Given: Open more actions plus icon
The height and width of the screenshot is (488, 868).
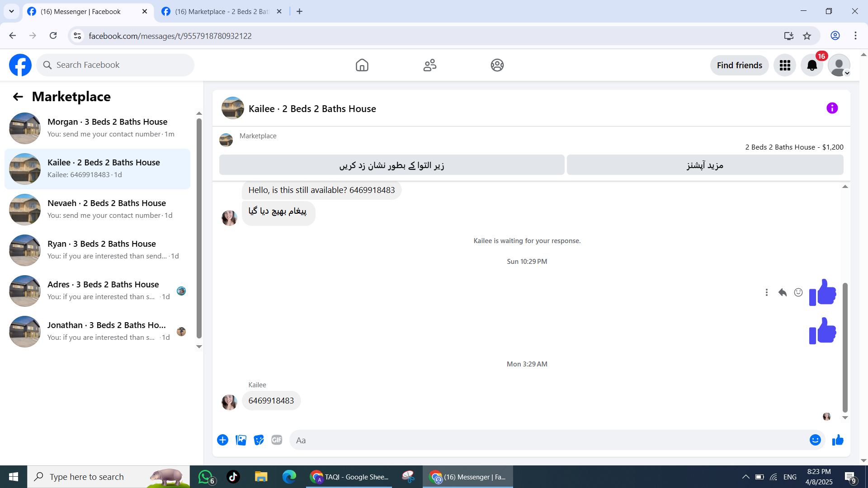Looking at the screenshot, I should (222, 440).
